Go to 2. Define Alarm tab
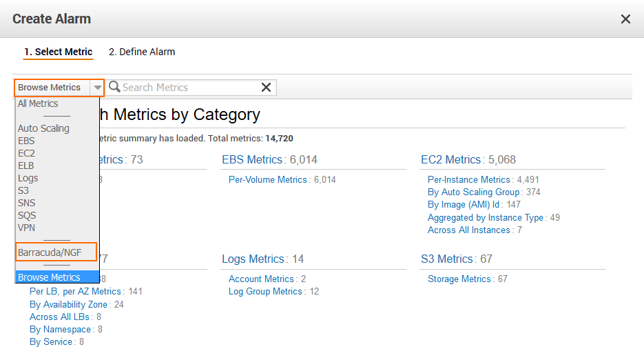644x349 pixels. point(142,52)
